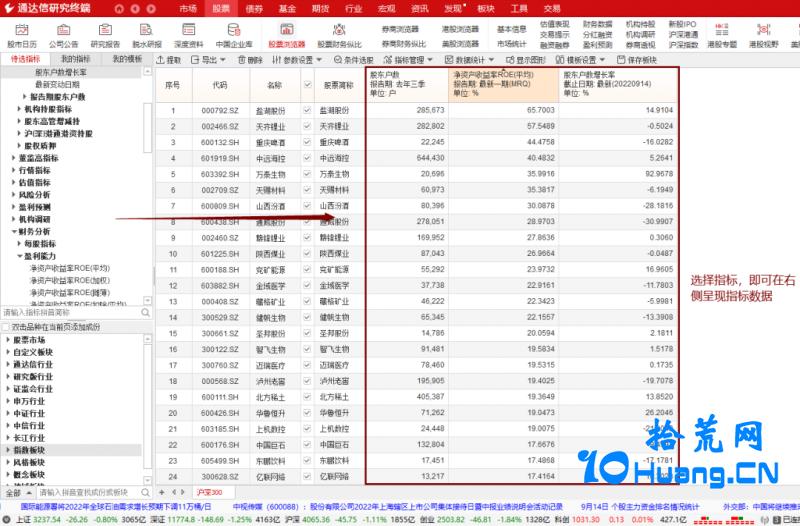Uncheck the 泸州老窖 row checkbox
The image size is (800, 526).
coord(307,381)
